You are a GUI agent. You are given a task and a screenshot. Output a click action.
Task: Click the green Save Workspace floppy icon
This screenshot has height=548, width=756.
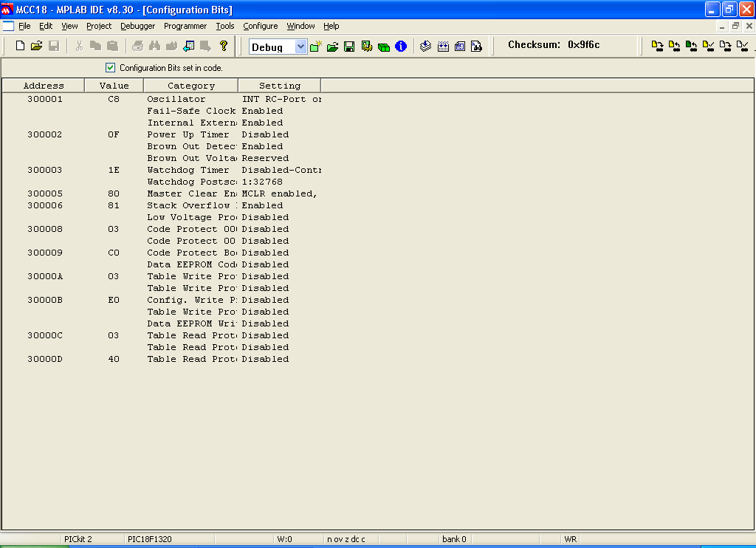tap(349, 47)
